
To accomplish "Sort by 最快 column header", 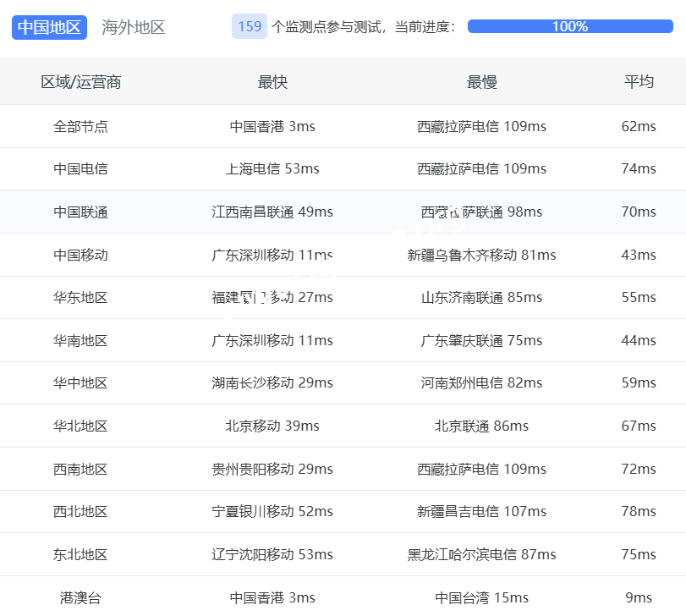I will coord(272,82).
